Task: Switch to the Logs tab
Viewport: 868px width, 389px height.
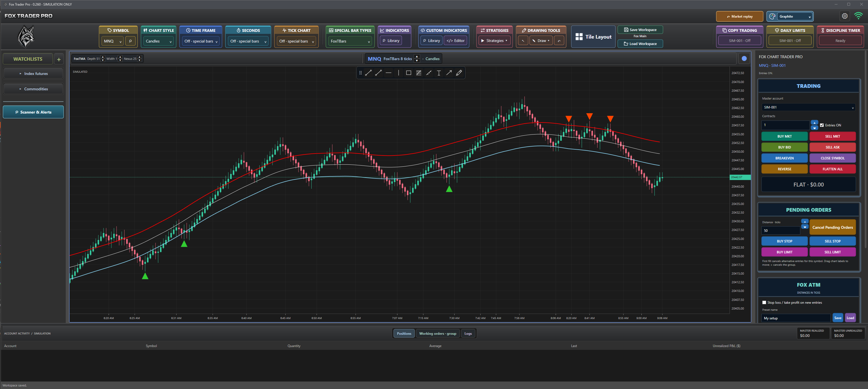Action: (468, 333)
